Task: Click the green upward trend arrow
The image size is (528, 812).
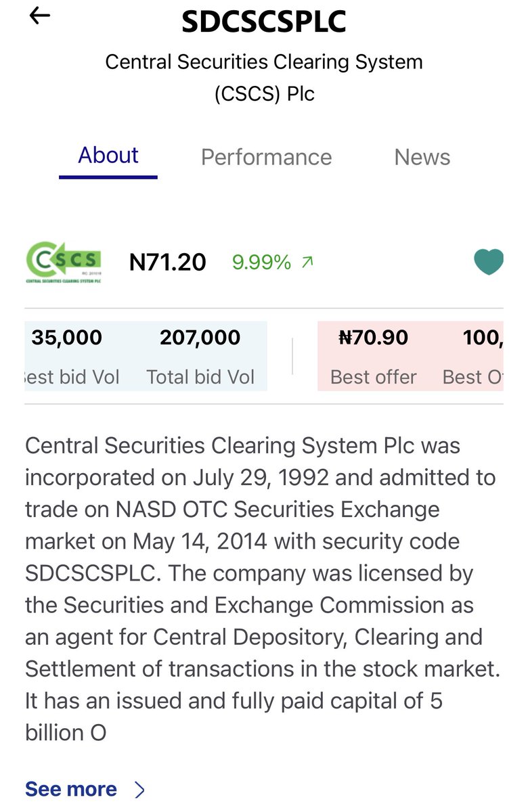Action: point(307,262)
